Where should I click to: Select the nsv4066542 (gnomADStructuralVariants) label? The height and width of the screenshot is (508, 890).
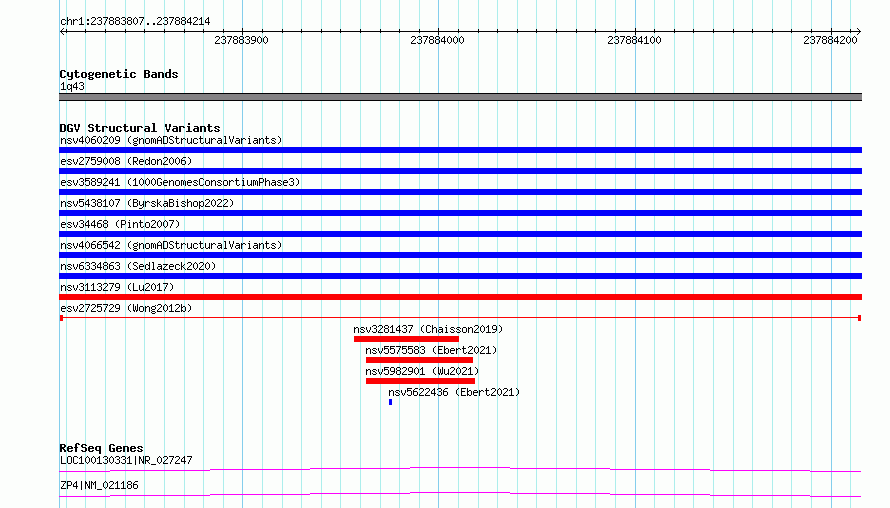coord(171,245)
